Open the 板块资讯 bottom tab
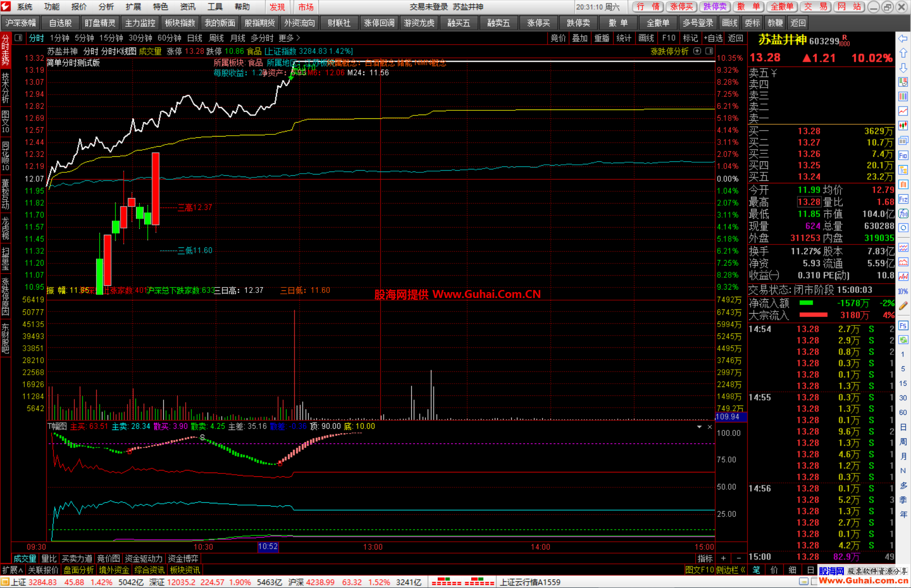This screenshot has height=588, width=911. [x=185, y=570]
